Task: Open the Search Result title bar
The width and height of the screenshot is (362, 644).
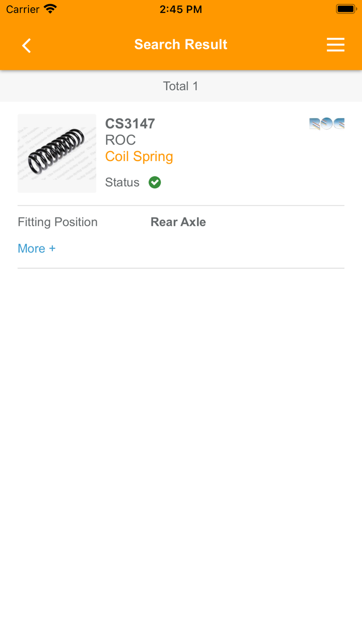Action: point(180,45)
